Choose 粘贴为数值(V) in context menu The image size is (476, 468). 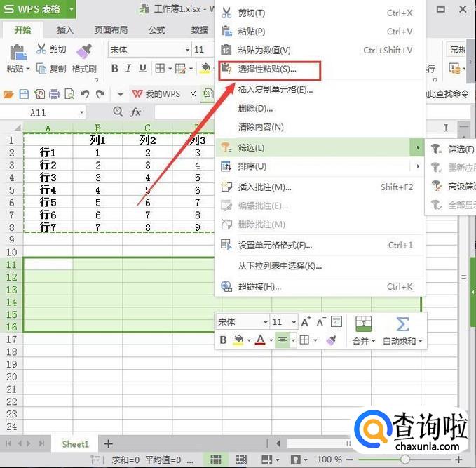tap(318, 50)
